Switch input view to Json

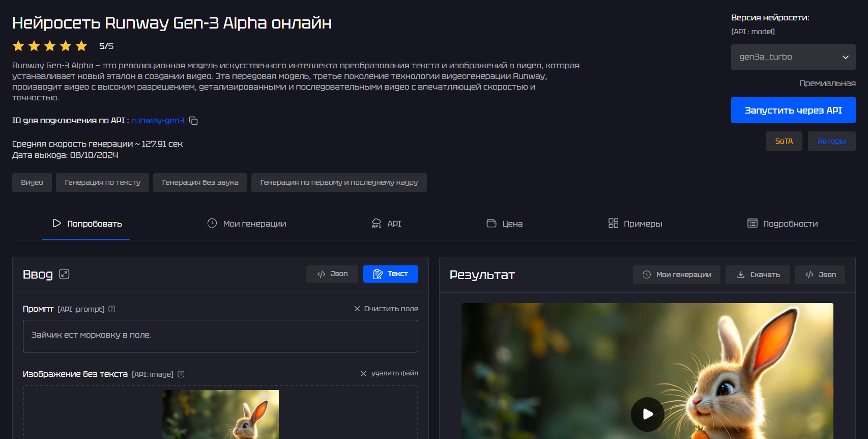coord(332,274)
